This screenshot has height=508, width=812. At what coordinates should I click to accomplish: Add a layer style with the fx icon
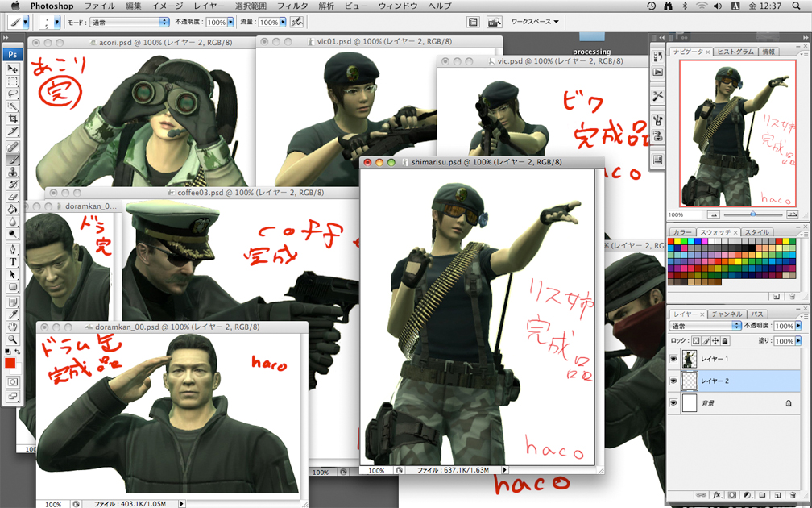pyautogui.click(x=717, y=495)
